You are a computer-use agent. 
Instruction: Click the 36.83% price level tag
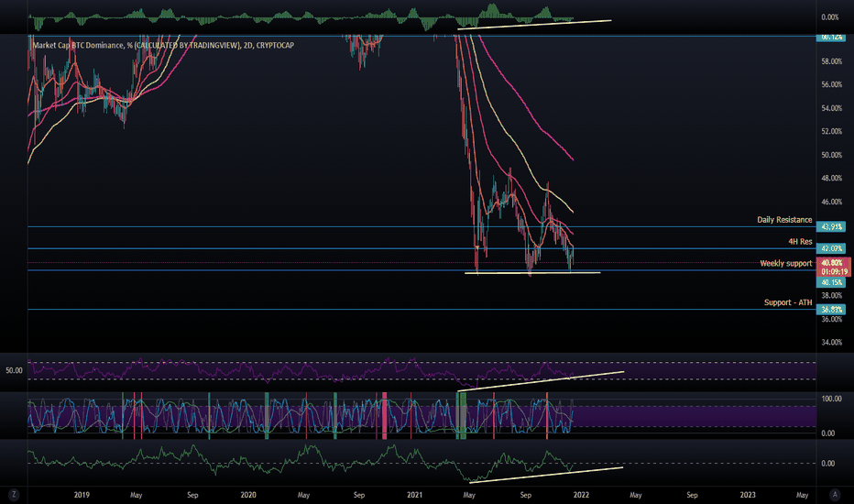point(831,310)
